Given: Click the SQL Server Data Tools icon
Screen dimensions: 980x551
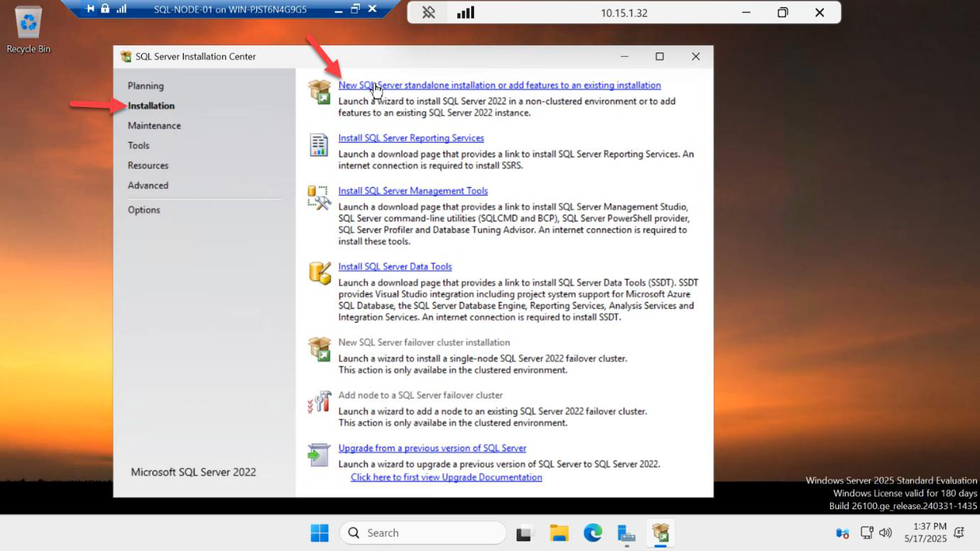Looking at the screenshot, I should [x=319, y=273].
